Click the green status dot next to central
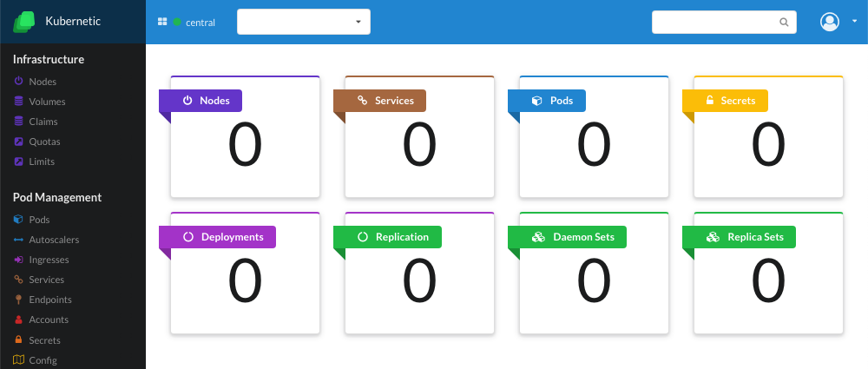 (177, 23)
